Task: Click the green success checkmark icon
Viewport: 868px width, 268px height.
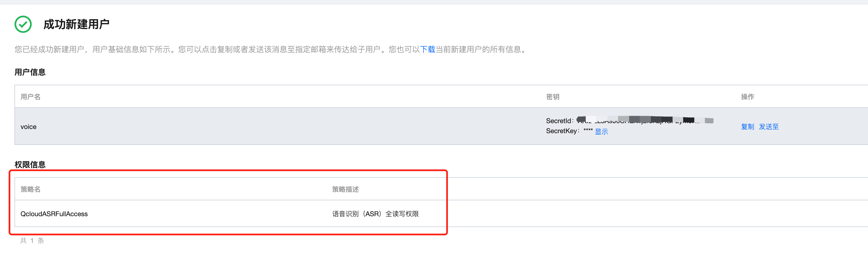Action: pos(23,24)
